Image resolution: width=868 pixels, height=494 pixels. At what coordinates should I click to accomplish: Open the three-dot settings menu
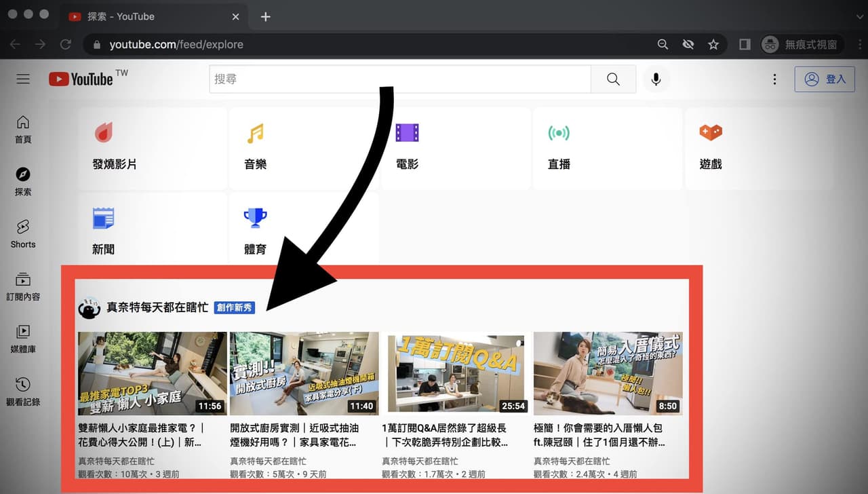[x=774, y=79]
